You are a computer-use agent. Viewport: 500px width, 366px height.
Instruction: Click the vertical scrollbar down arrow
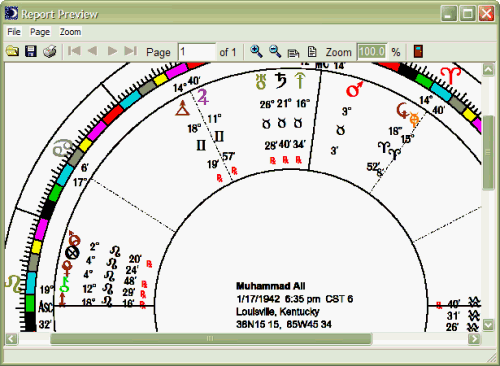click(x=488, y=325)
